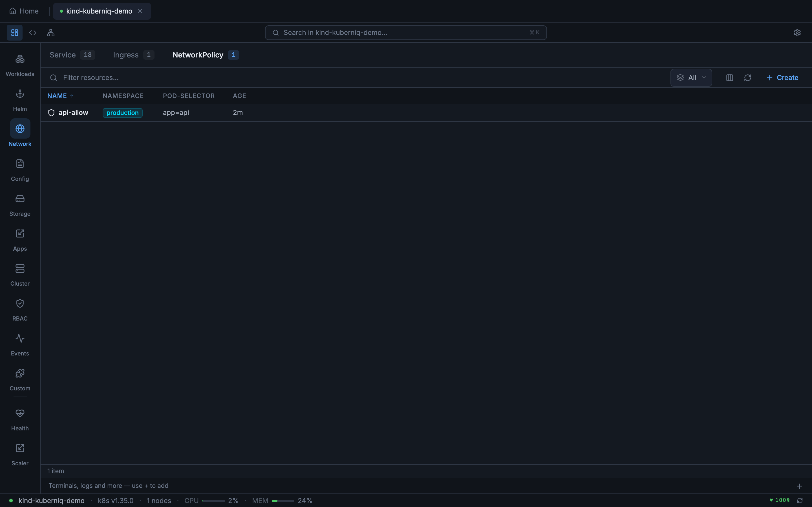The height and width of the screenshot is (507, 812).
Task: Refresh the NetworkPolicy list
Action: click(x=748, y=77)
